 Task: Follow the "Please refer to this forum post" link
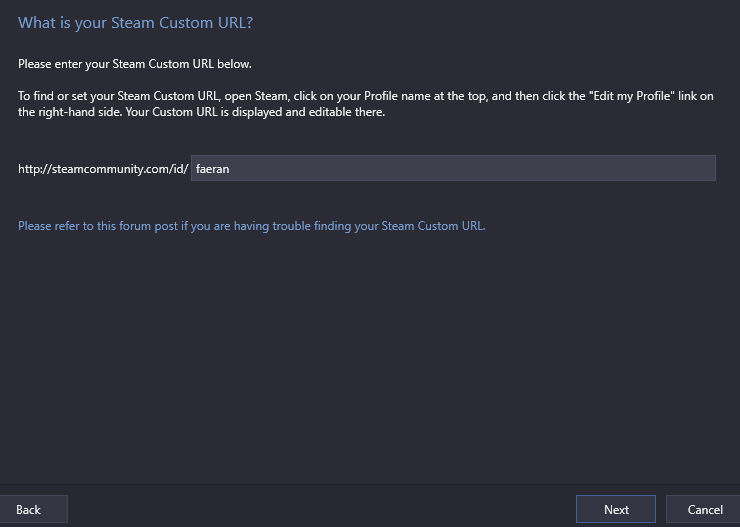[252, 226]
